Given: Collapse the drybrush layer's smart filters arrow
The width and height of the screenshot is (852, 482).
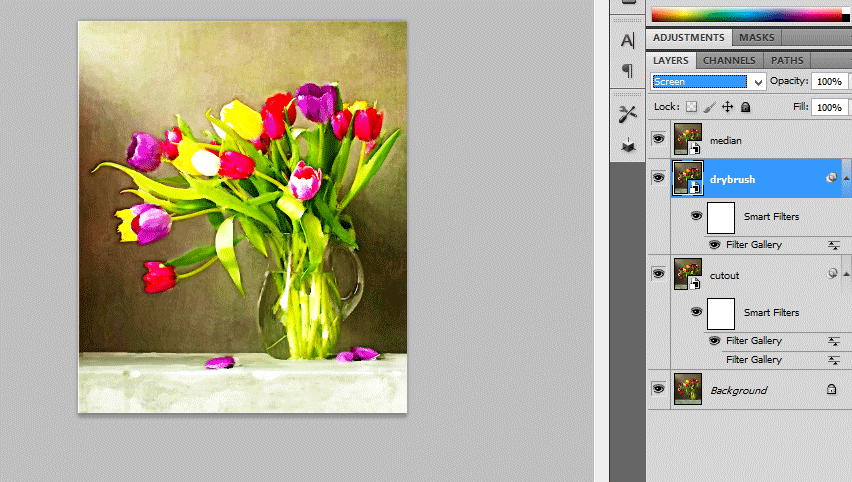Looking at the screenshot, I should pyautogui.click(x=847, y=178).
